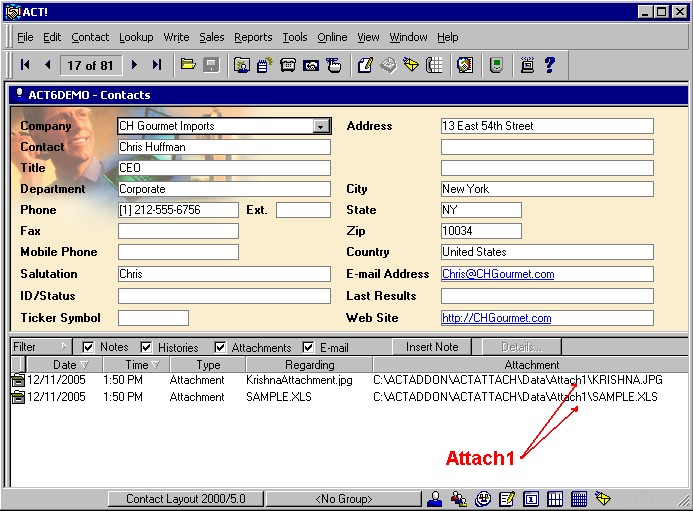This screenshot has height=511, width=693.
Task: Open the Tools menu
Action: (295, 37)
